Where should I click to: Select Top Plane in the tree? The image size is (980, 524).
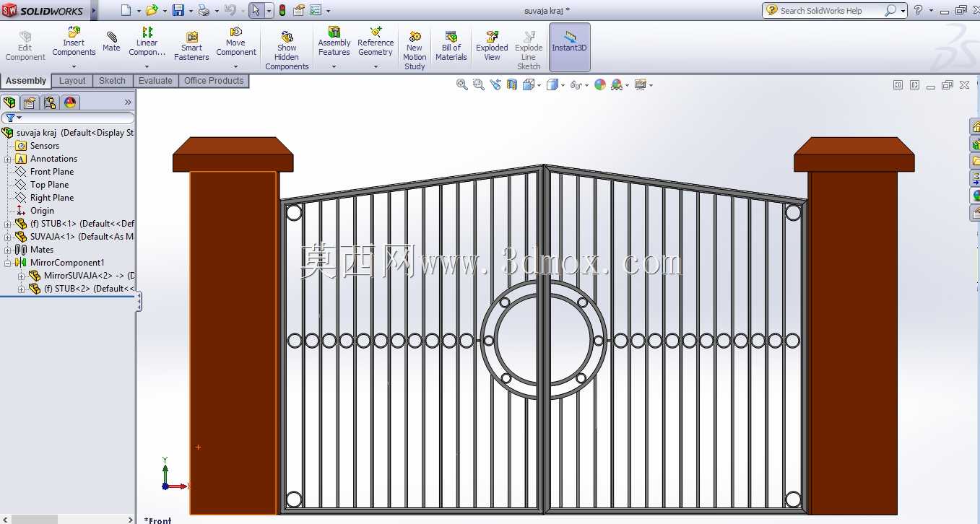point(50,185)
